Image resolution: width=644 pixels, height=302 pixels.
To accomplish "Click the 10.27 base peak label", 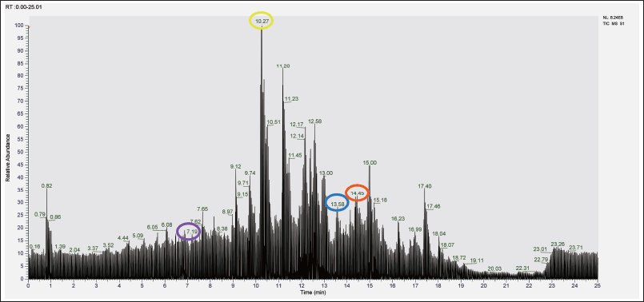I will click(262, 21).
